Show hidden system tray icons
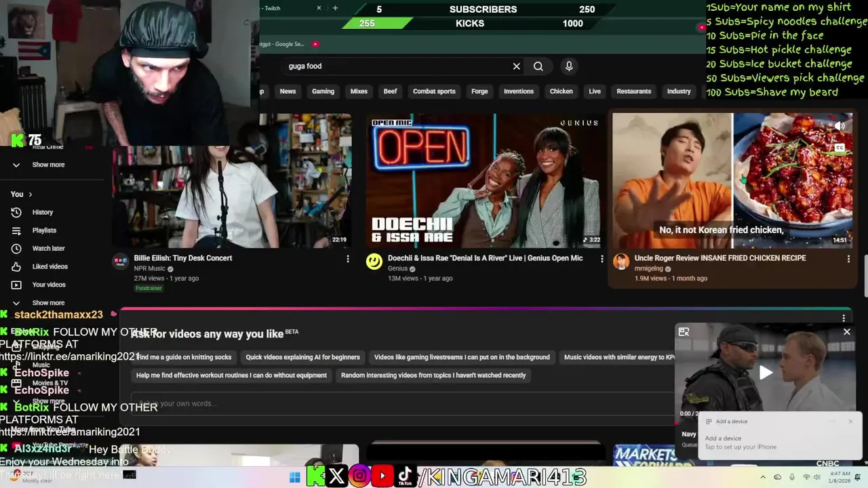This screenshot has width=868, height=488. (x=762, y=477)
